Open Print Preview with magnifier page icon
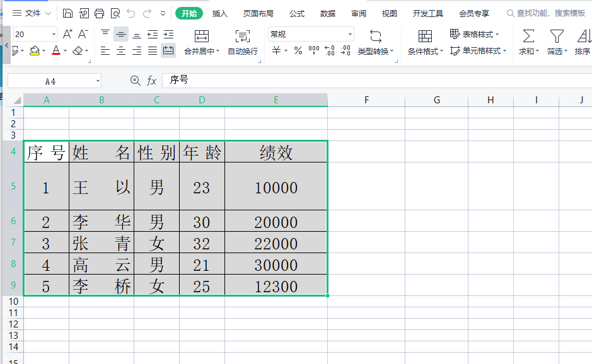Viewport: 592px width, 364px height. tap(115, 14)
